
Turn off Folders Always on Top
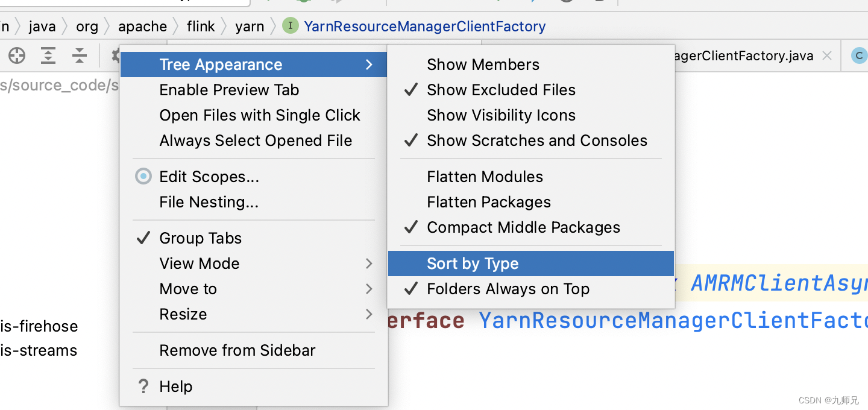pyautogui.click(x=508, y=289)
